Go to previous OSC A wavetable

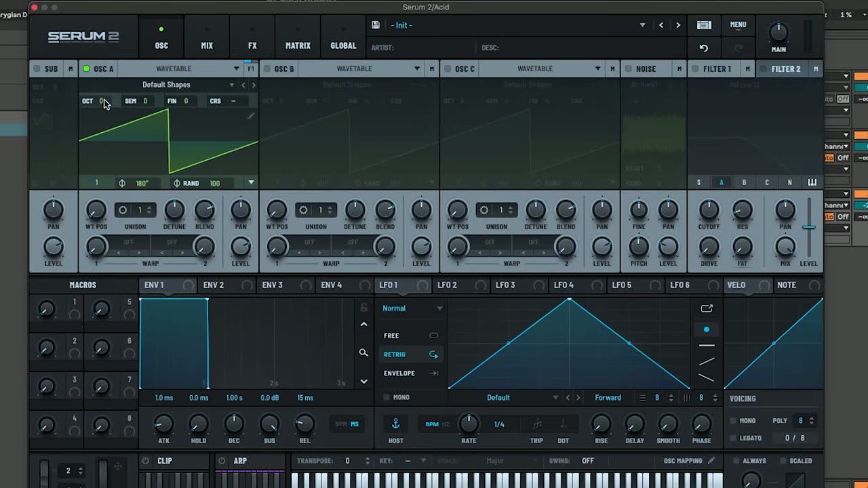click(243, 85)
